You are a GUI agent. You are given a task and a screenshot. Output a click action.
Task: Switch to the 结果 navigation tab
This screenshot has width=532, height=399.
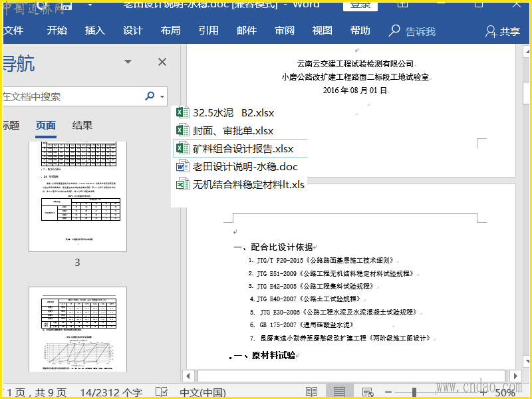point(82,126)
